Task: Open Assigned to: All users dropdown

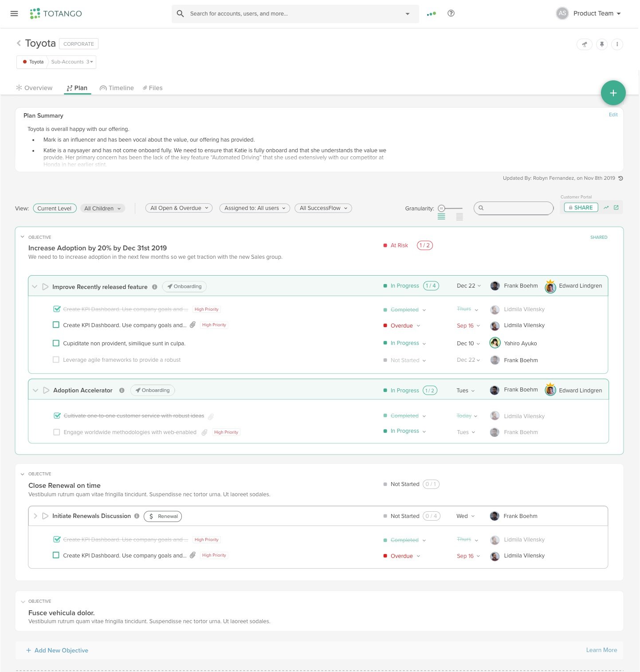Action: click(255, 208)
